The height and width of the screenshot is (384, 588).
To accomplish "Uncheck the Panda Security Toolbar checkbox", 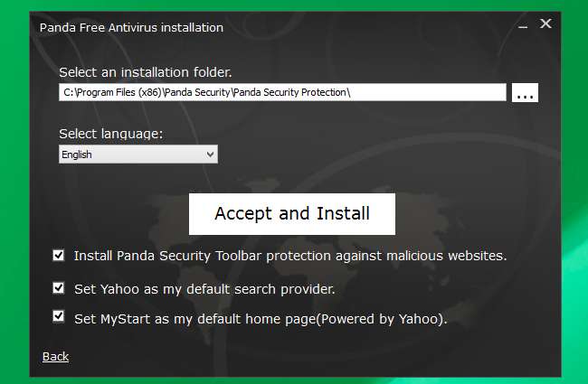I will 59,256.
